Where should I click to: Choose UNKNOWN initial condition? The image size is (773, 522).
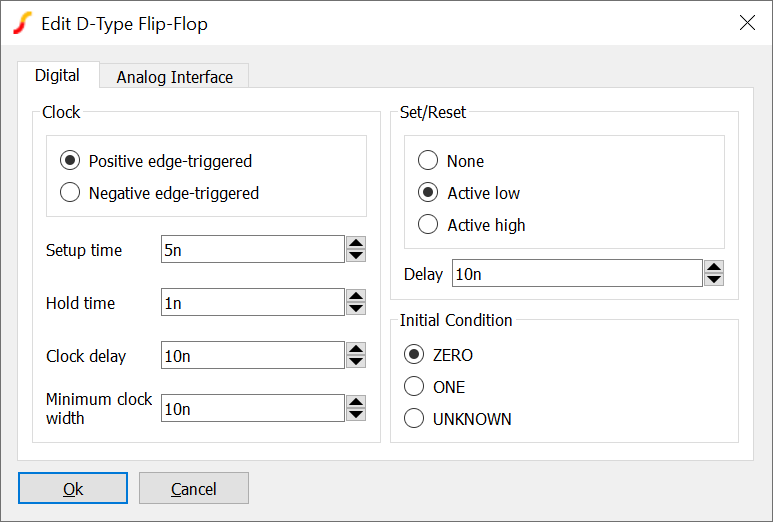click(x=414, y=419)
